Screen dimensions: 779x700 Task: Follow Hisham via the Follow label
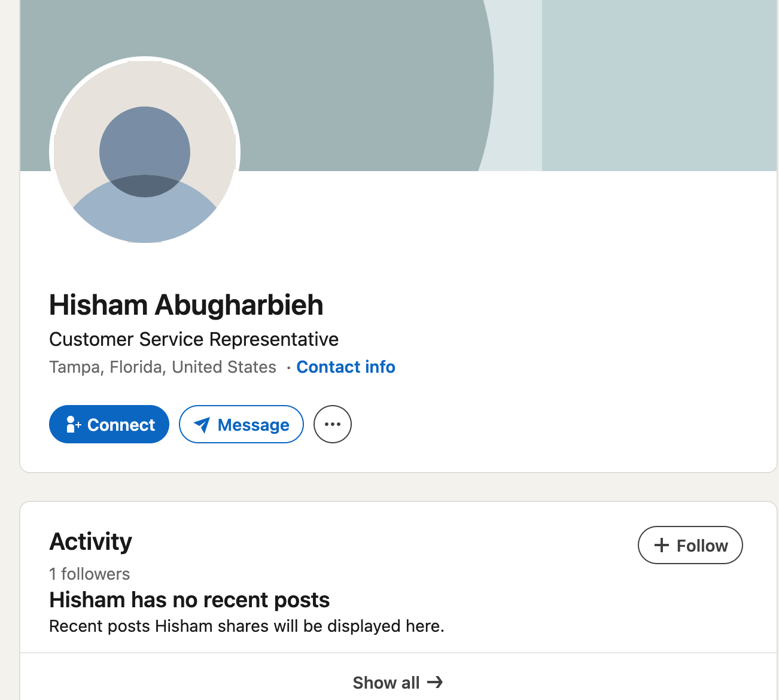click(702, 546)
